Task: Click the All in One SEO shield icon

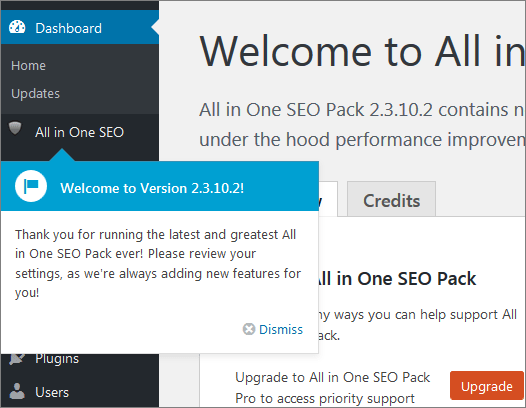Action: coord(15,129)
